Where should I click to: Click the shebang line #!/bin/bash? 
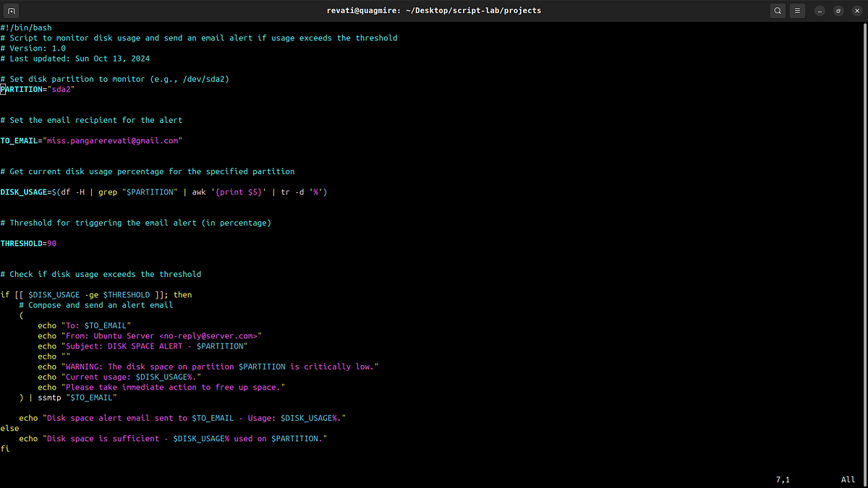tap(27, 27)
